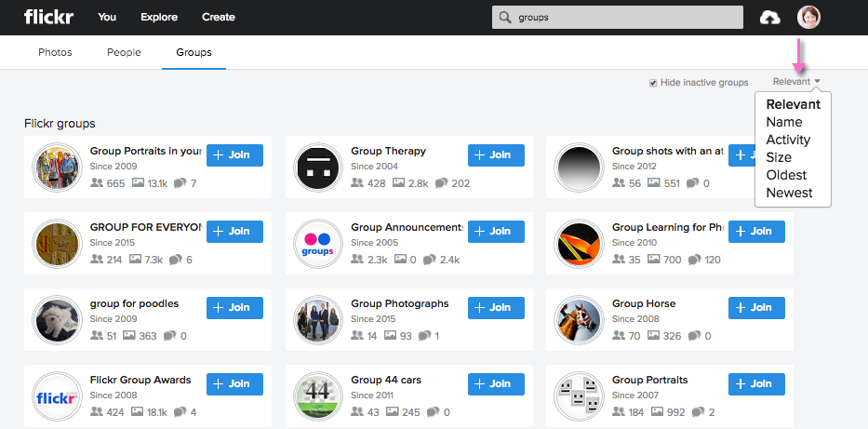Open group for poodles avatar
Viewport: 868px width, 429px height.
tap(57, 320)
